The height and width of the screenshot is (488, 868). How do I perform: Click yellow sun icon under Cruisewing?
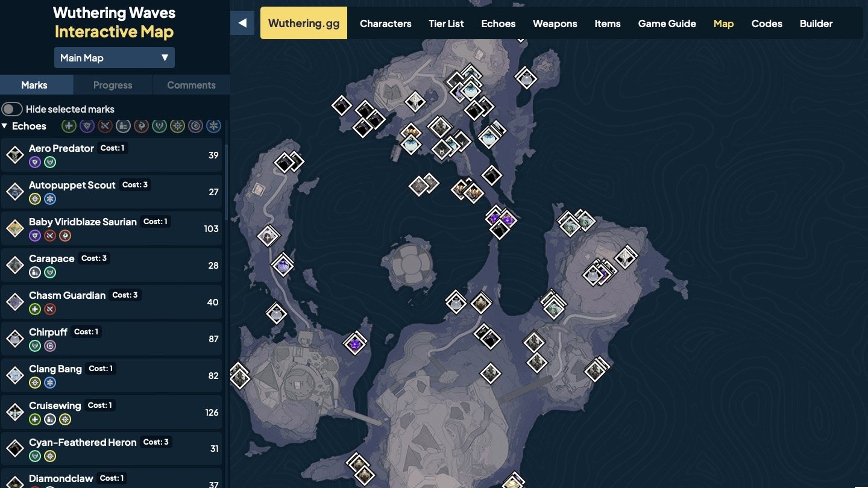point(65,419)
